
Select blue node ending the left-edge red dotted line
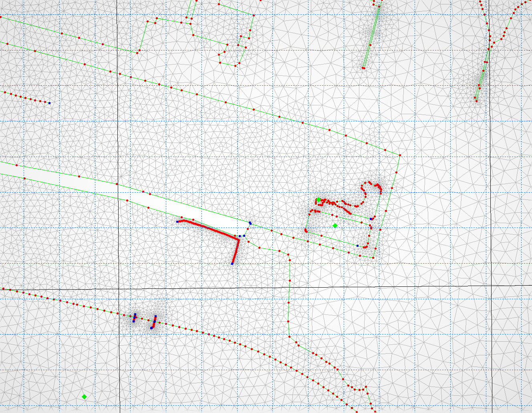coord(49,103)
